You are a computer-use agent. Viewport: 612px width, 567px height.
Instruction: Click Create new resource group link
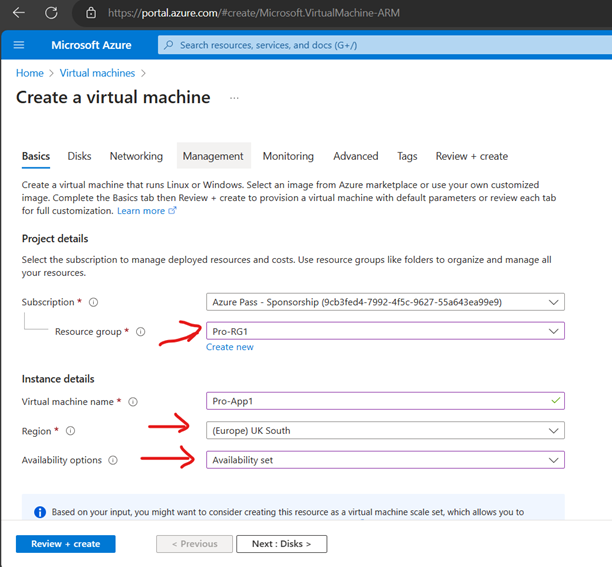230,347
